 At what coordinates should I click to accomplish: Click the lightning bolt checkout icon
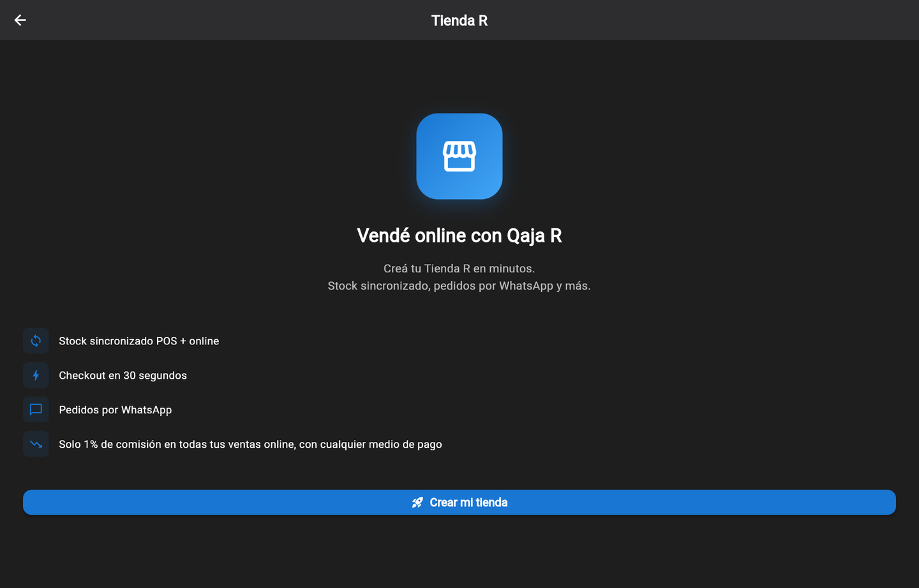click(36, 375)
